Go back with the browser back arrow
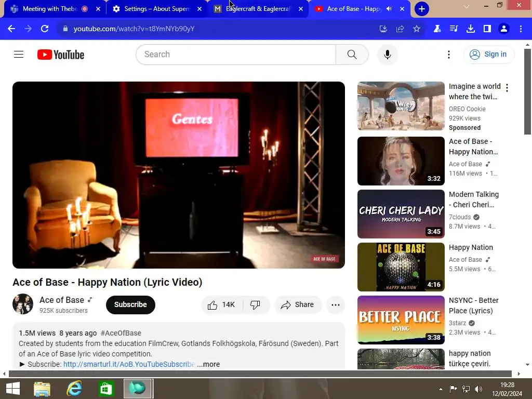 11,29
